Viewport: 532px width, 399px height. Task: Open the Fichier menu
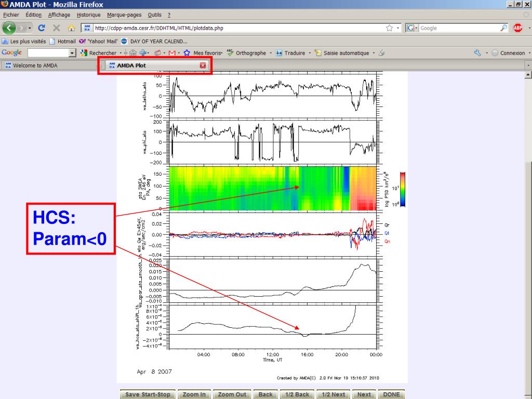(11, 15)
